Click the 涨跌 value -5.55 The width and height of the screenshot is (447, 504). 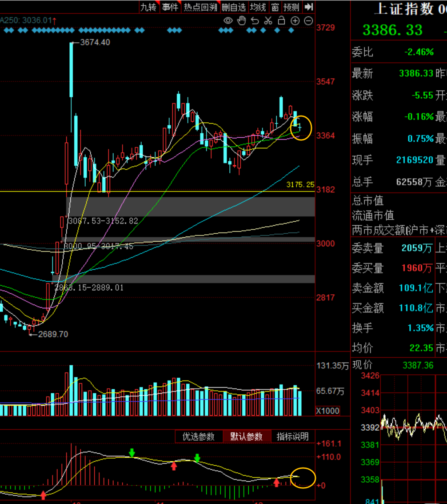click(x=423, y=95)
